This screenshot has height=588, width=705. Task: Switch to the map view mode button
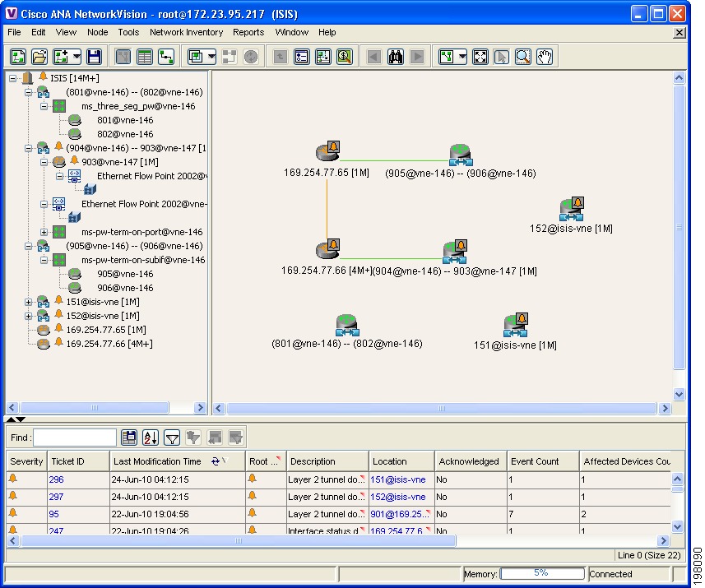coord(123,57)
